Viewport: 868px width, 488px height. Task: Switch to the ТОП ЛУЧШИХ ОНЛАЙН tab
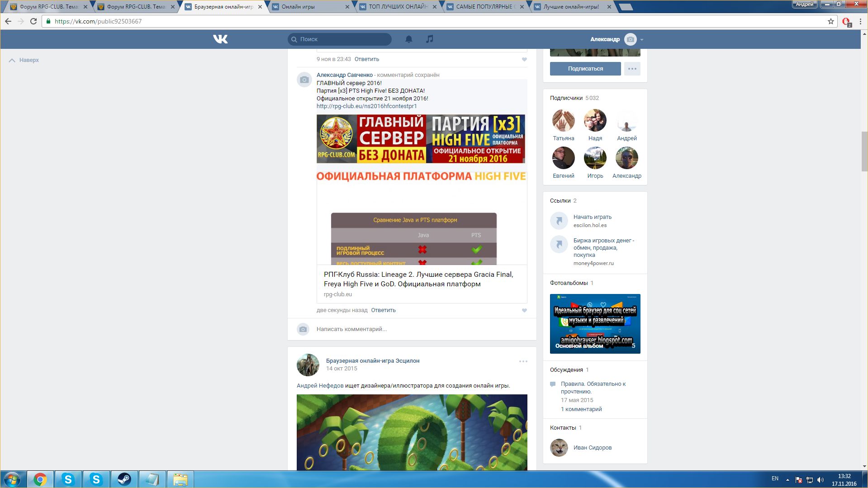pyautogui.click(x=398, y=7)
